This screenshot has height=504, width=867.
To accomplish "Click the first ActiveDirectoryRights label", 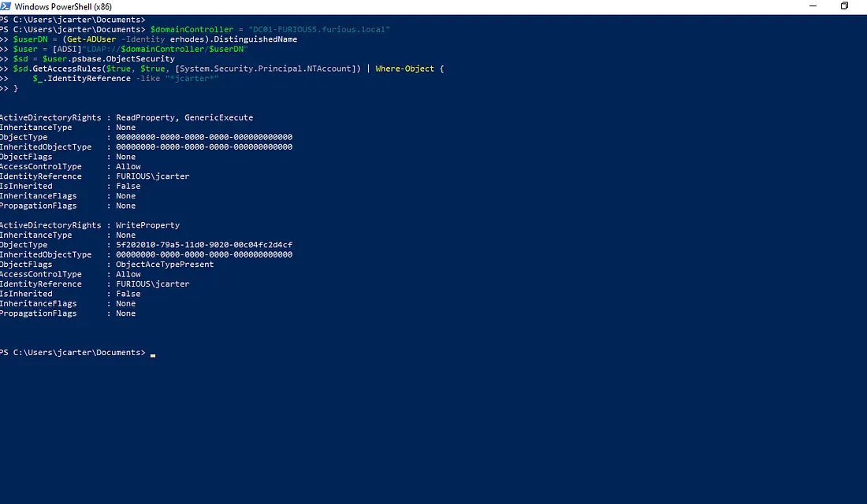I will pyautogui.click(x=50, y=117).
